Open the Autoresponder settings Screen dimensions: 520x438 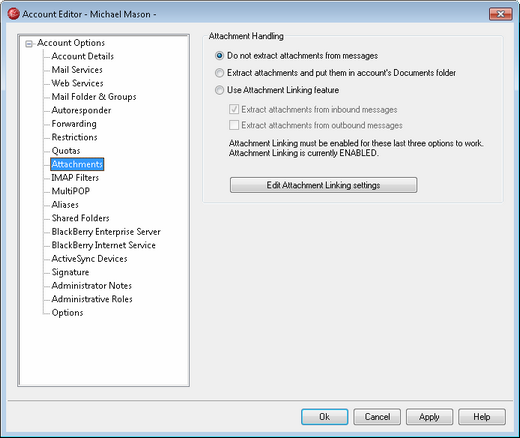point(81,110)
